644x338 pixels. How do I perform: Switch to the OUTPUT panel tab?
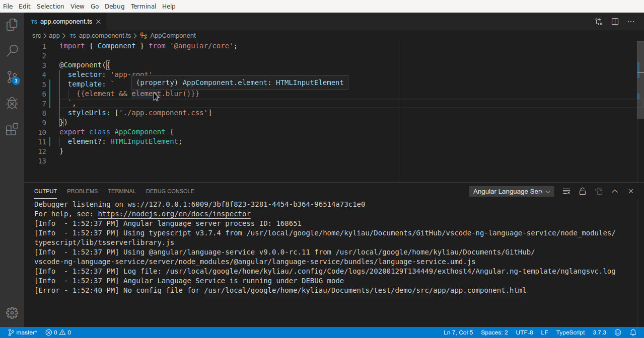pyautogui.click(x=45, y=191)
